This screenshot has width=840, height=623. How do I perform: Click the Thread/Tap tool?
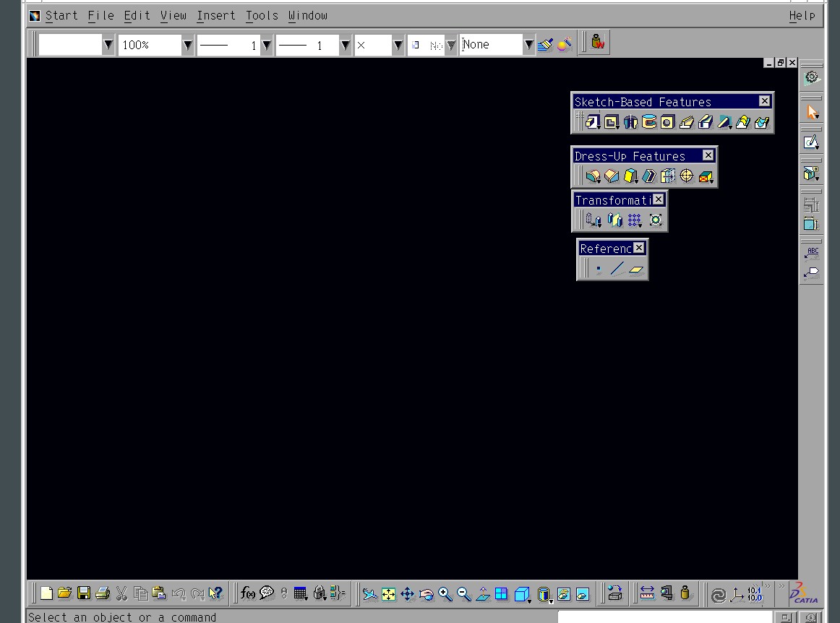coord(686,176)
